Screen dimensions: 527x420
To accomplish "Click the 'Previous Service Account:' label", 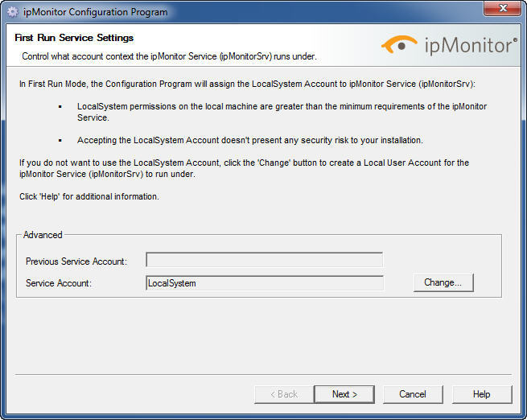I will tap(76, 261).
